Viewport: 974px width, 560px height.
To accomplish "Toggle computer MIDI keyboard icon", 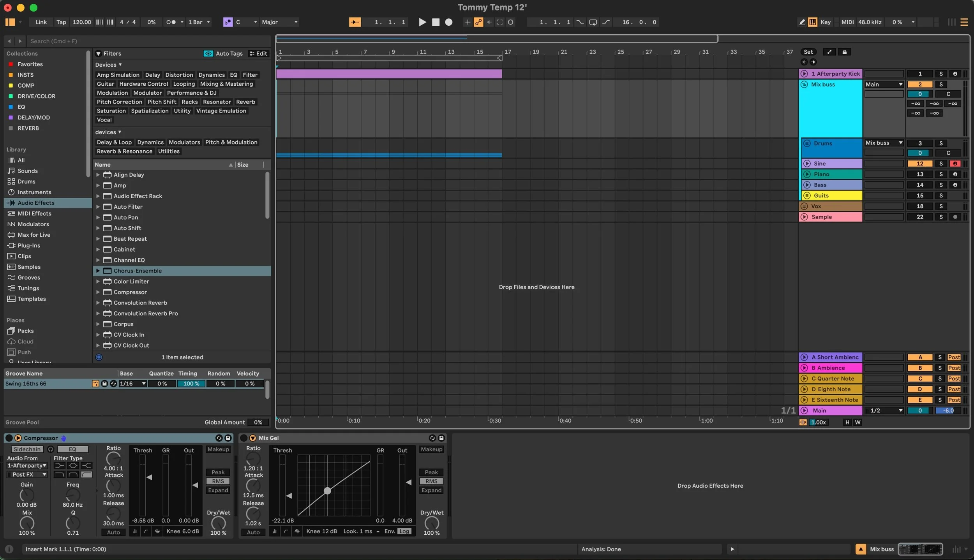I will tap(812, 22).
